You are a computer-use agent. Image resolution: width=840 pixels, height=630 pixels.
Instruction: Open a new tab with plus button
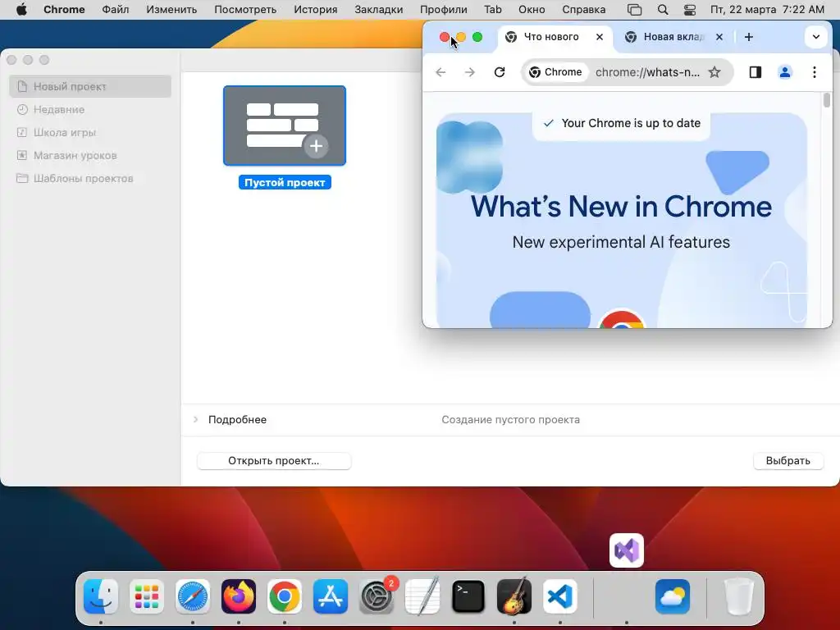point(749,37)
